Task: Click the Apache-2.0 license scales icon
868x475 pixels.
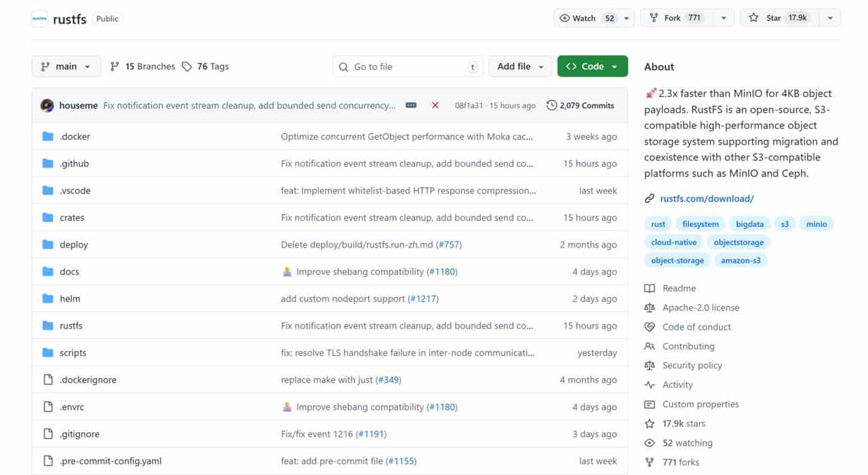Action: click(649, 307)
